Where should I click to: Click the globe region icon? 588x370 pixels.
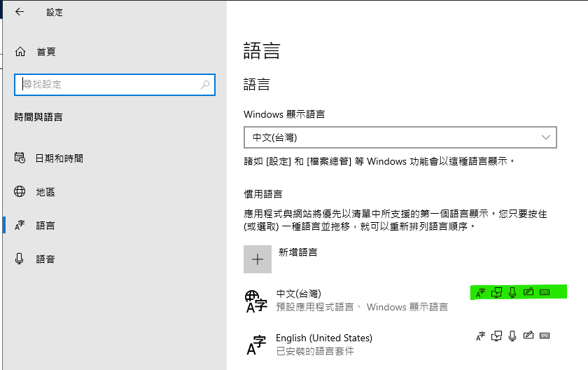coord(20,191)
